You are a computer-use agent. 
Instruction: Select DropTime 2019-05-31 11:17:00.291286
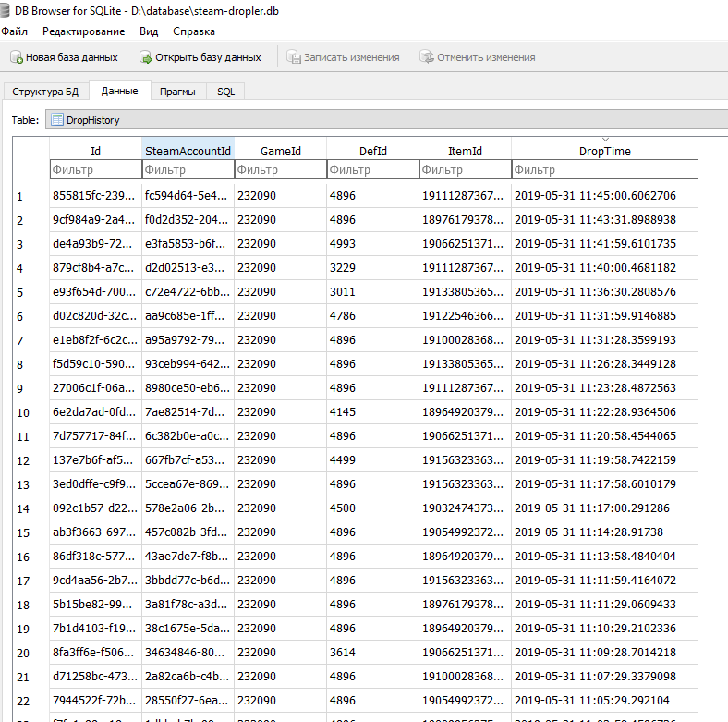pyautogui.click(x=604, y=508)
